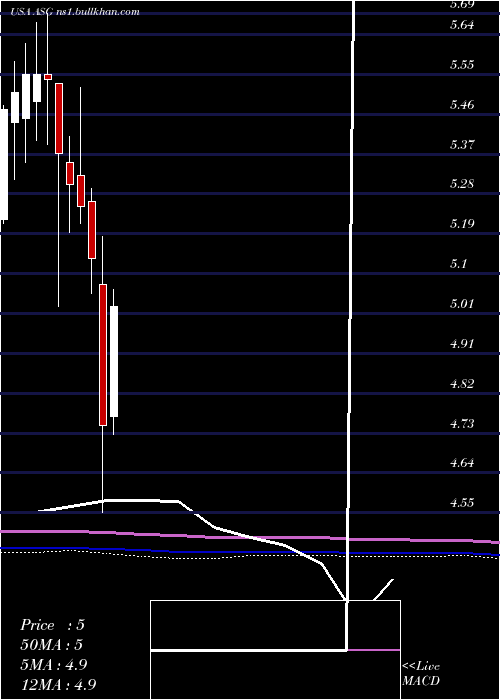The width and height of the screenshot is (500, 700).
Task: Click the 4.82 price axis label
Action: (462, 383)
